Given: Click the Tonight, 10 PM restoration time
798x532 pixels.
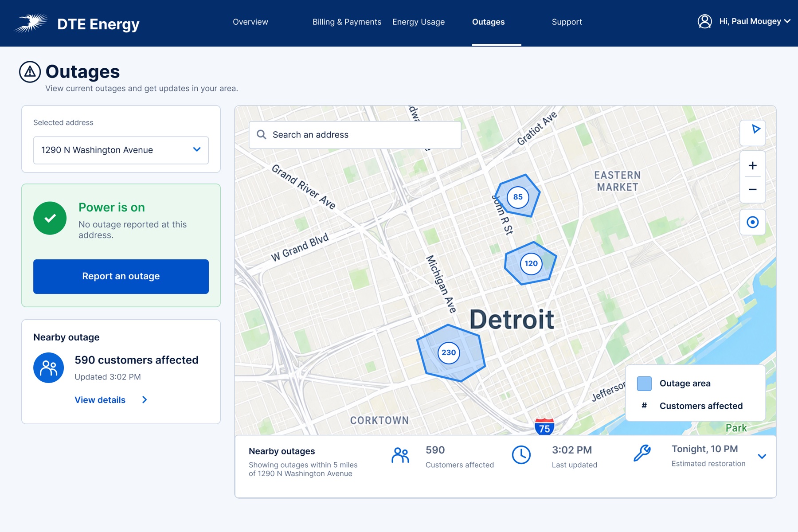Looking at the screenshot, I should point(704,449).
